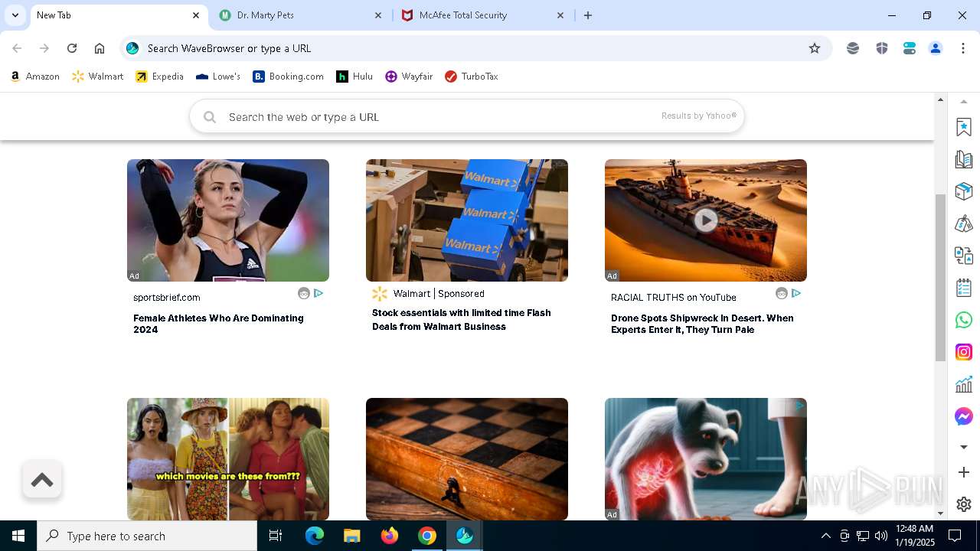This screenshot has width=980, height=551.
Task: Launch Firefox from the taskbar
Action: (x=390, y=536)
